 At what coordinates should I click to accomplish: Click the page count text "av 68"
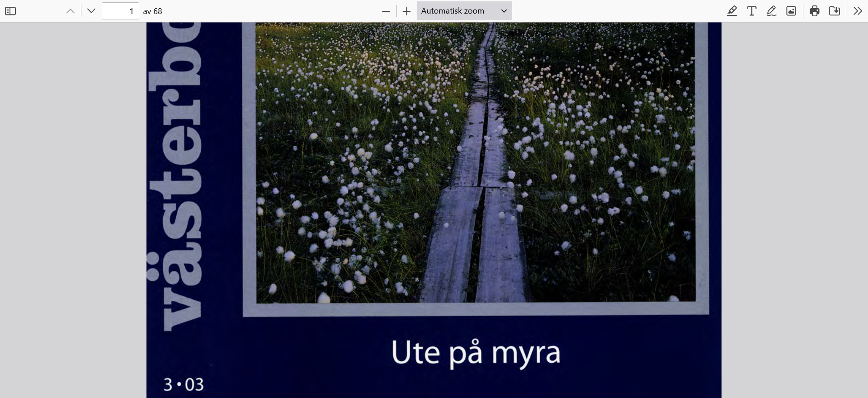point(152,11)
